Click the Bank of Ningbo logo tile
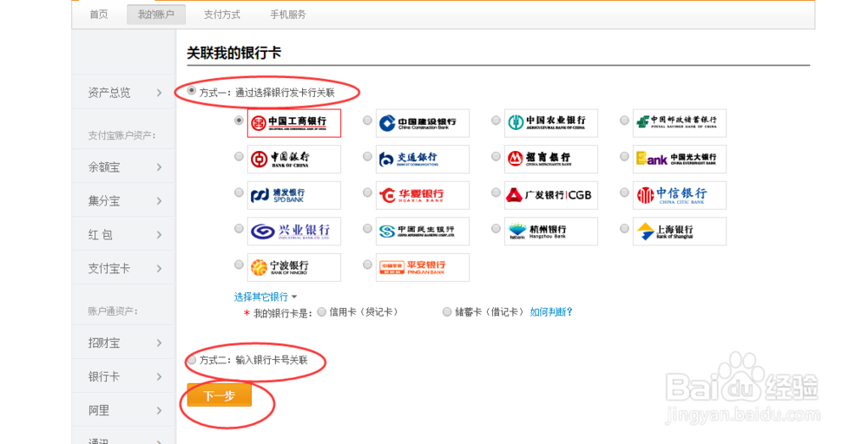868x444 pixels. pyautogui.click(x=294, y=267)
